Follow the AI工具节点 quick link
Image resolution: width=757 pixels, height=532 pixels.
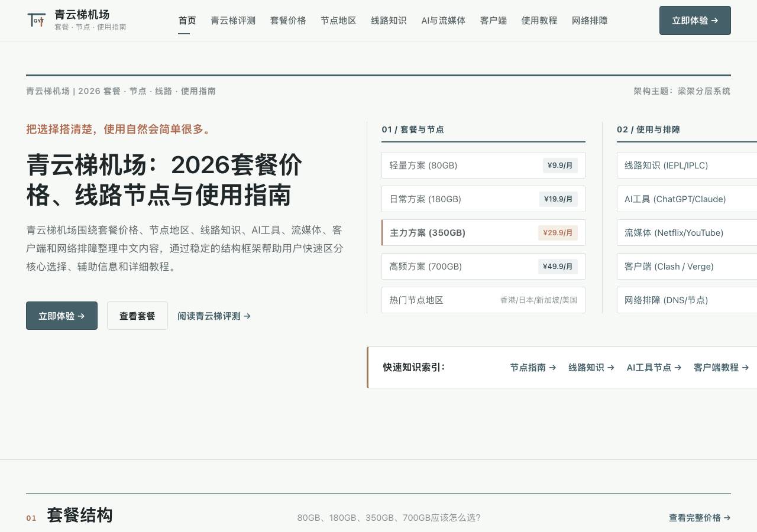point(654,368)
